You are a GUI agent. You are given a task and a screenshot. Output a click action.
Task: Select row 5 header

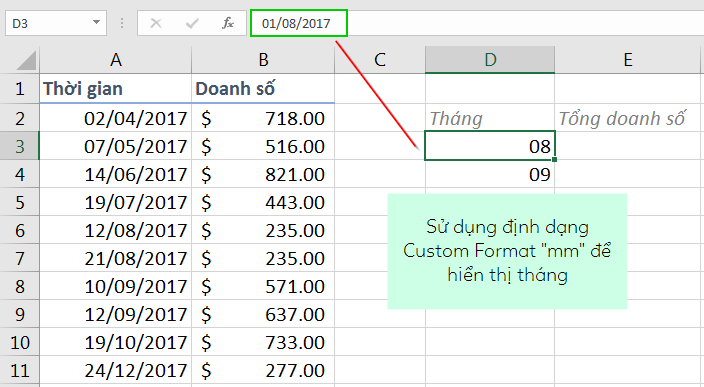pyautogui.click(x=20, y=202)
